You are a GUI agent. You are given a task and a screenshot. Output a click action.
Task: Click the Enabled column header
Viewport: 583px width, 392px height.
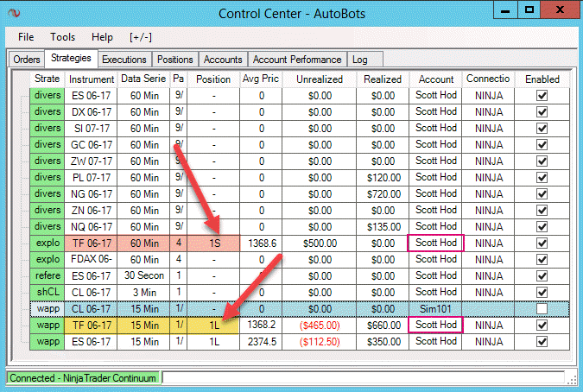point(542,79)
